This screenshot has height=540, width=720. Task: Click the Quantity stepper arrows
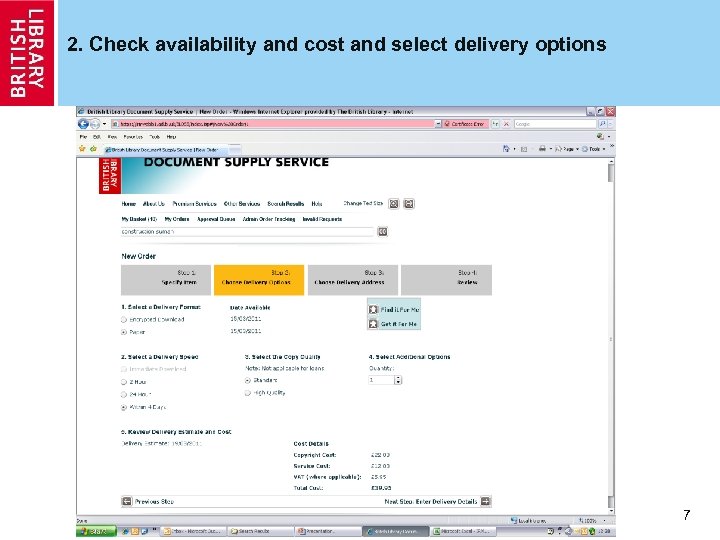[x=398, y=380]
